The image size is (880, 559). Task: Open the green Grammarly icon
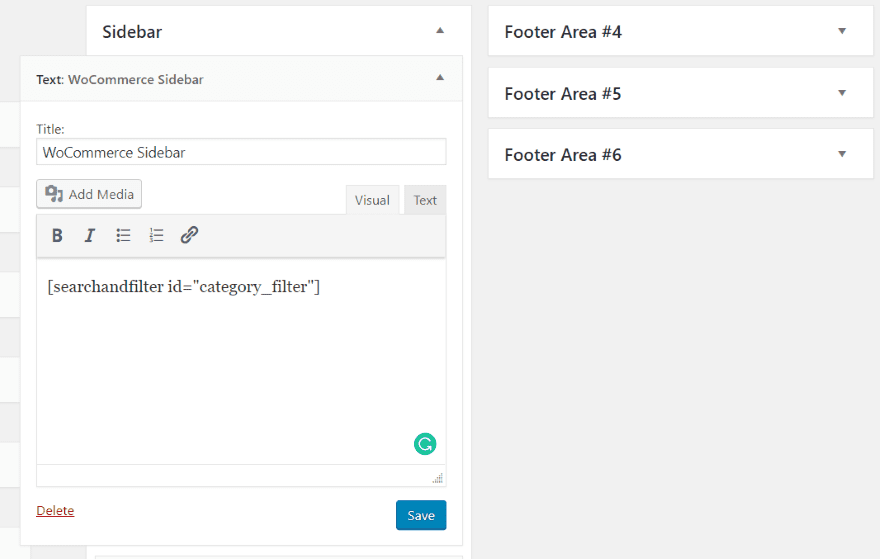425,444
